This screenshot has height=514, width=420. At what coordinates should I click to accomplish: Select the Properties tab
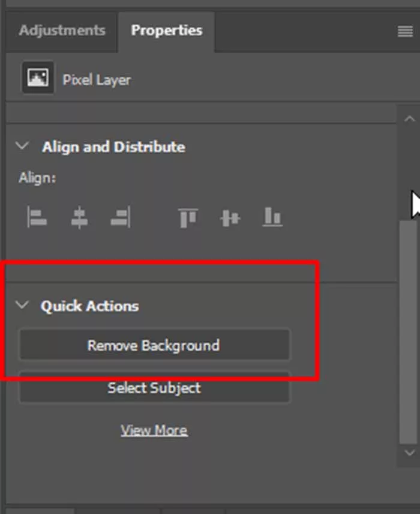coord(166,31)
